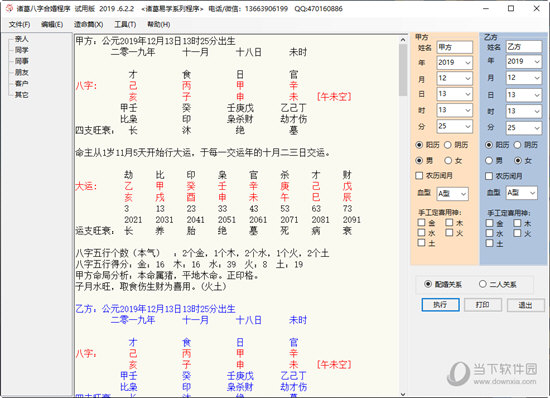The width and height of the screenshot is (550, 398).
Task: Check 火 element for 乙方
Action: [517, 234]
